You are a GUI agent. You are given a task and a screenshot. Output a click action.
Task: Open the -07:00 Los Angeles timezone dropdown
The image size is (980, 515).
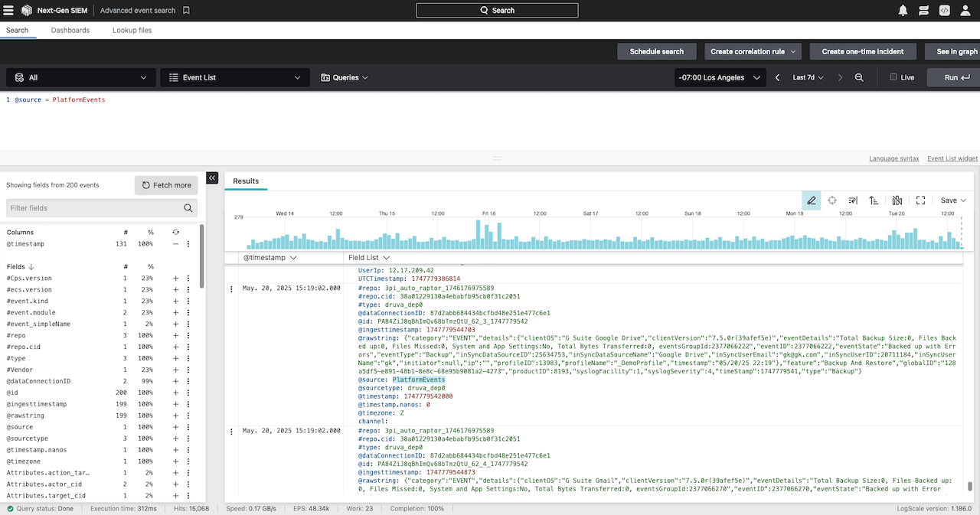pyautogui.click(x=720, y=77)
